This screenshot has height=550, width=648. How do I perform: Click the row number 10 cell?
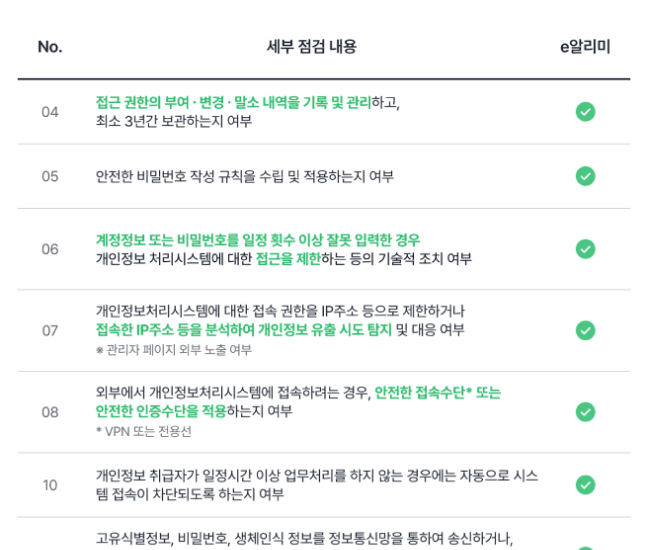50,485
